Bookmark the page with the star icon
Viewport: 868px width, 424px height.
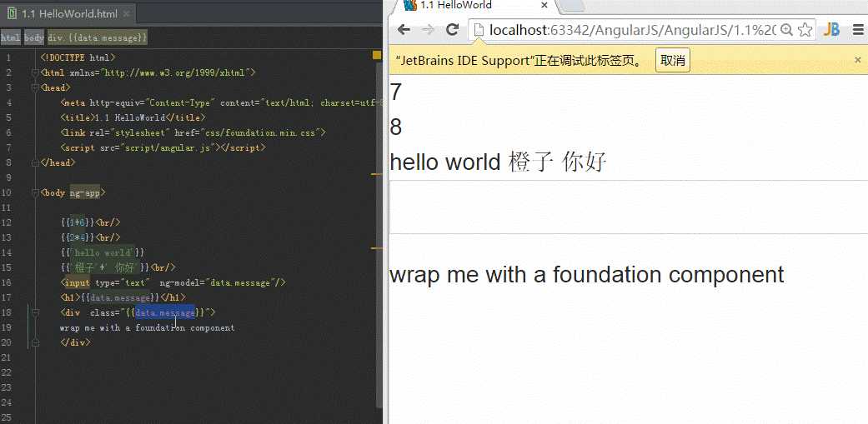click(x=805, y=30)
